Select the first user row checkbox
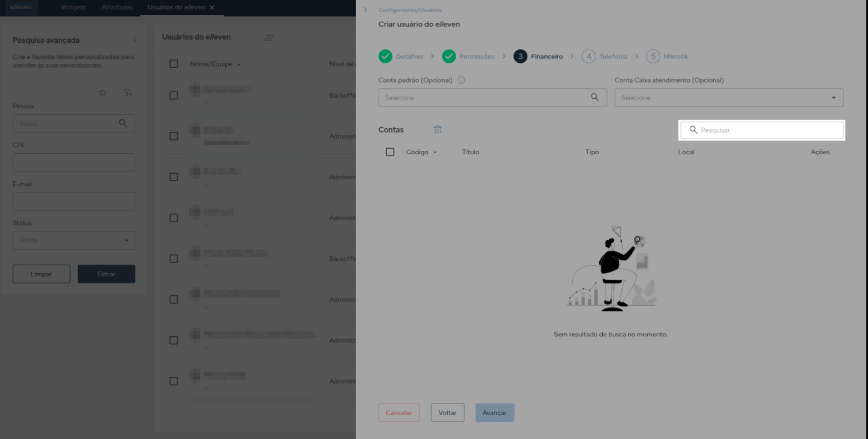868x439 pixels. [174, 95]
